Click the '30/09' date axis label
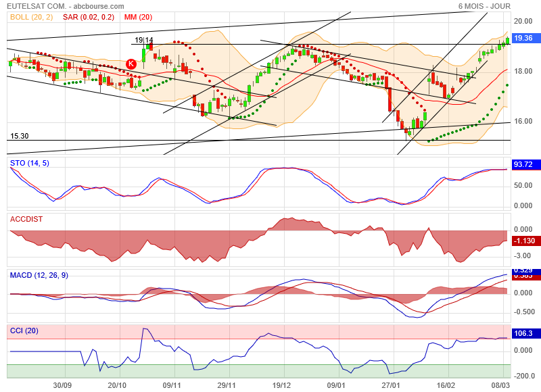This screenshot has height=392, width=541. click(x=62, y=385)
